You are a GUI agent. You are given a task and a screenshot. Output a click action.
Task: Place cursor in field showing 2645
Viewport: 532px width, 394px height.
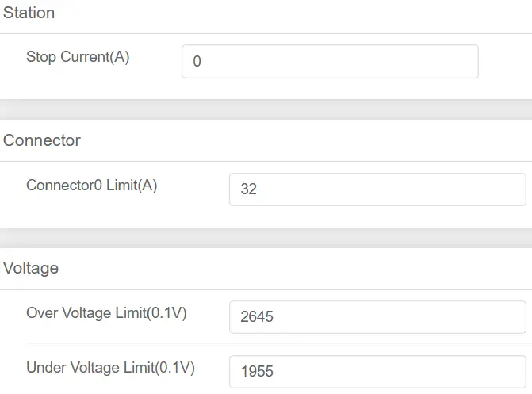(x=377, y=317)
